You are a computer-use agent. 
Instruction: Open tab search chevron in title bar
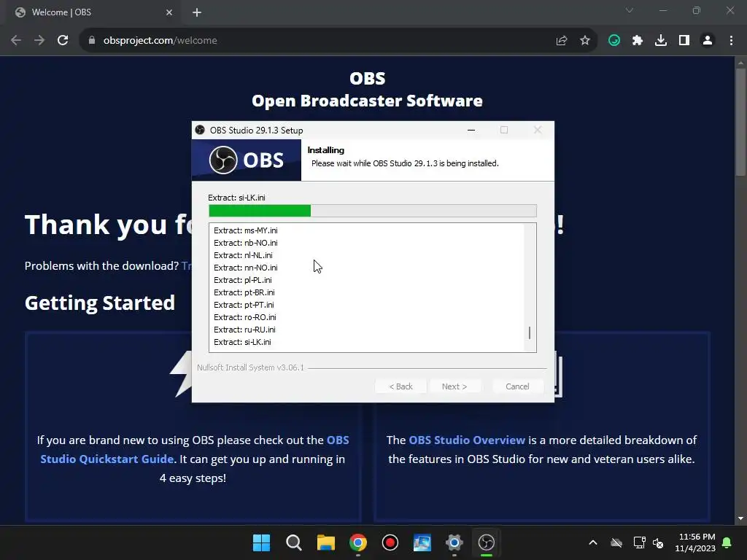tap(630, 10)
